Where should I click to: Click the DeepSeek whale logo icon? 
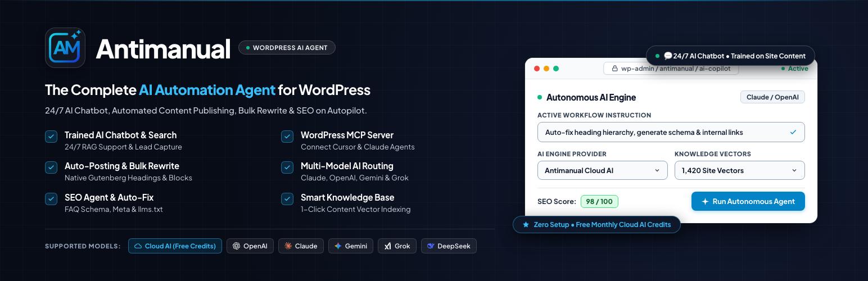tap(431, 246)
